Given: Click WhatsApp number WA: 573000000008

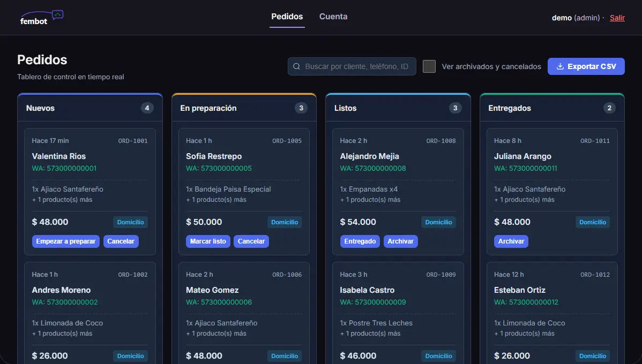Looking at the screenshot, I should click(373, 168).
